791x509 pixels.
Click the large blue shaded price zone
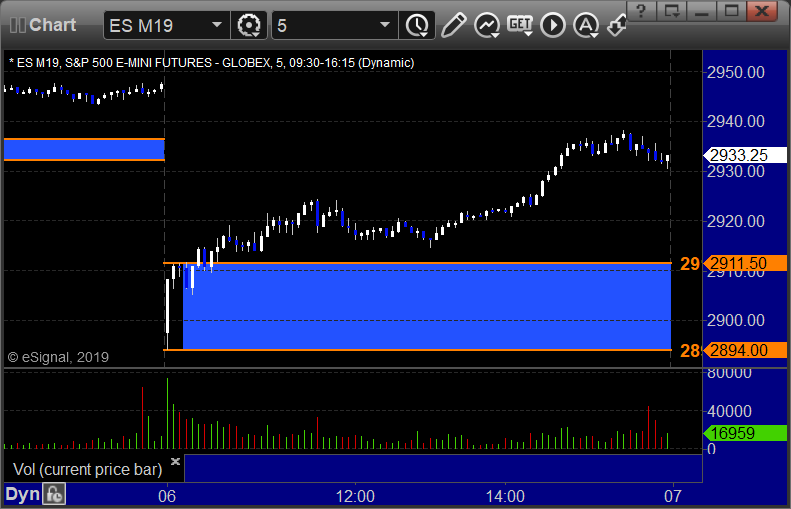click(x=427, y=306)
